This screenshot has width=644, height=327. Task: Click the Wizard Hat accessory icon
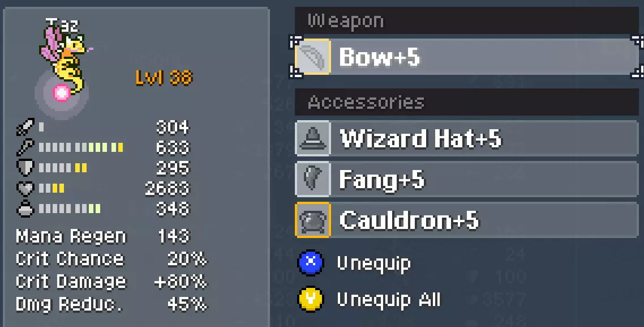tap(313, 138)
